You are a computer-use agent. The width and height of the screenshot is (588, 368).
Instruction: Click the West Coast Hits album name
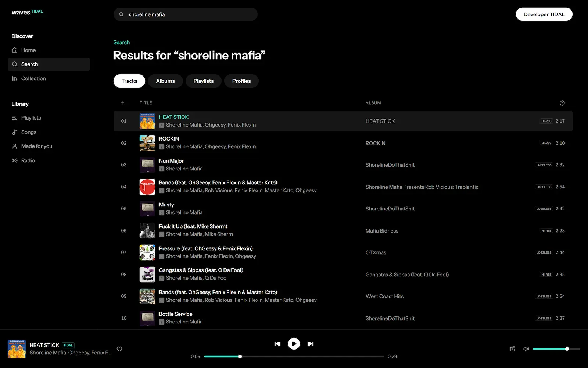click(384, 296)
